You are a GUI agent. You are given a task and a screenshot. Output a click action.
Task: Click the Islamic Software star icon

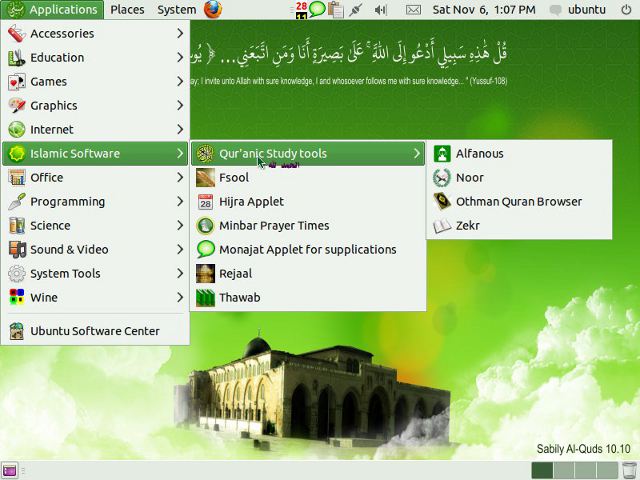click(17, 153)
